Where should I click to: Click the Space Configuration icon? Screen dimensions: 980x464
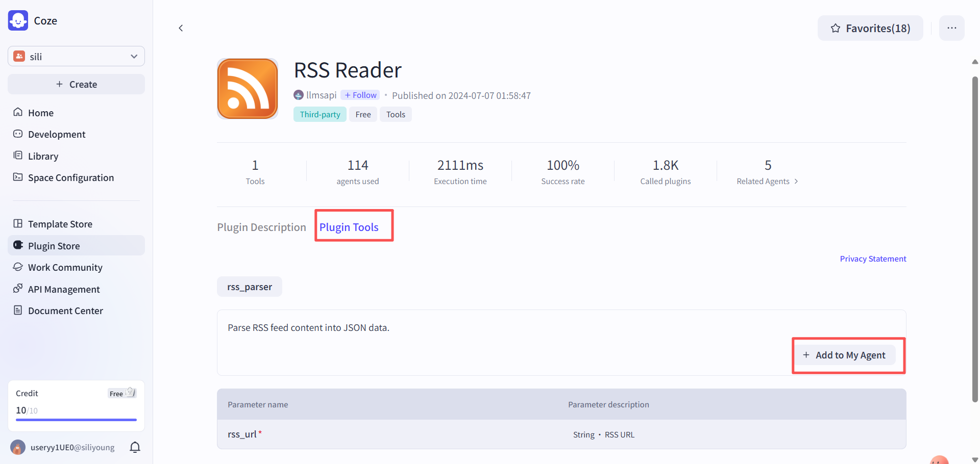coord(18,177)
